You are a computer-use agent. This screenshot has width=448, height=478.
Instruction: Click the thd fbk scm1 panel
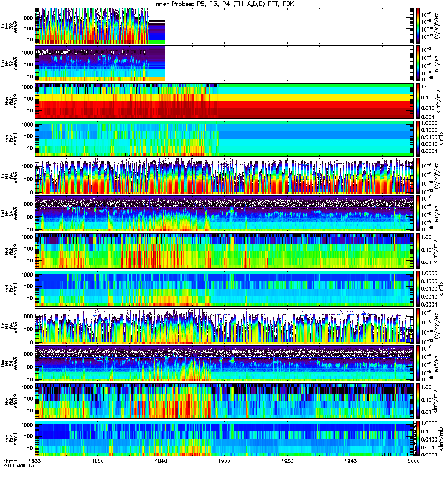click(225, 289)
